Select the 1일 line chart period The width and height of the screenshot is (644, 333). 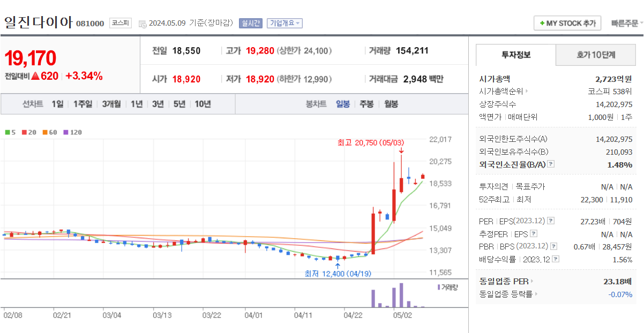click(57, 104)
